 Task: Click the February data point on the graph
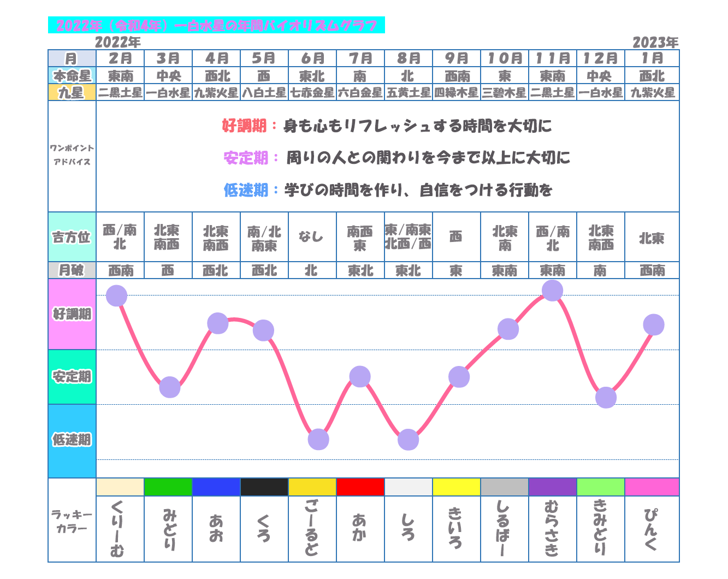(117, 296)
